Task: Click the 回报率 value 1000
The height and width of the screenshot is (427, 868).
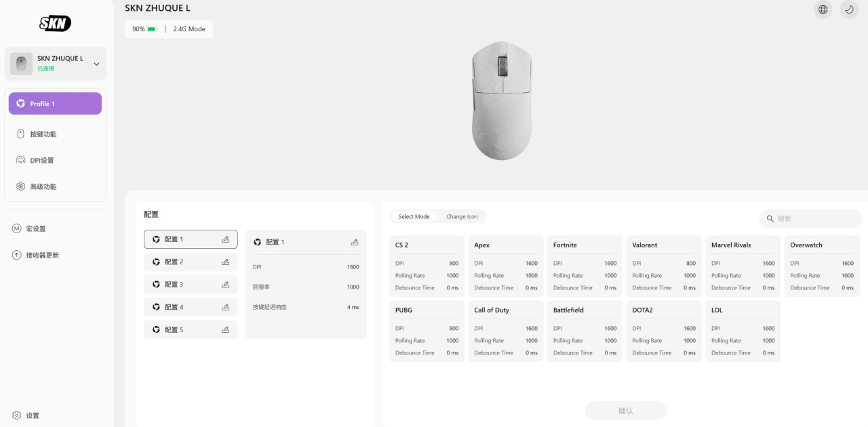Action: (353, 287)
